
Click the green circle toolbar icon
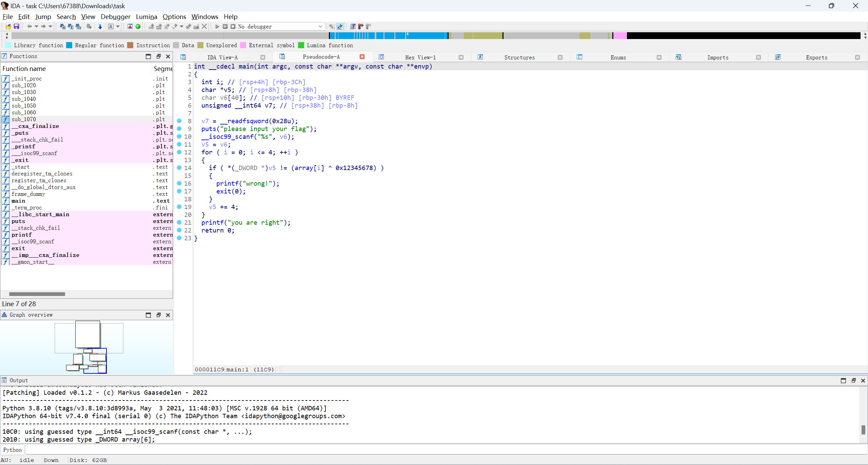(x=138, y=26)
